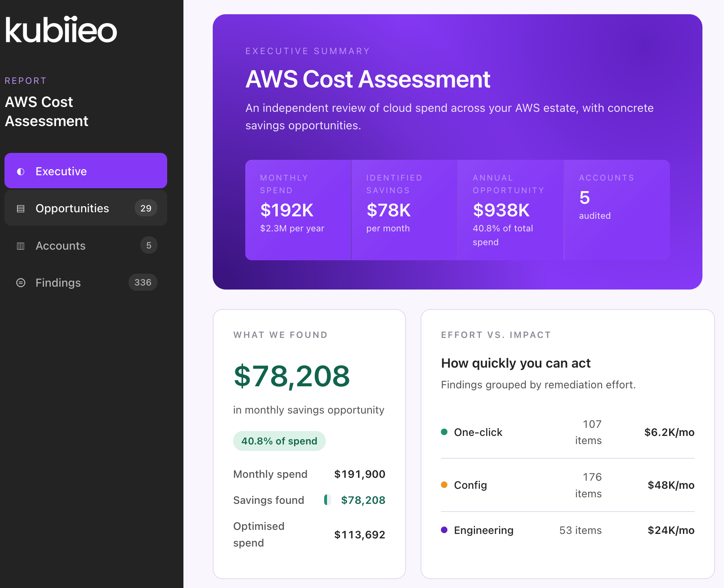Click the Findings circle icon
Image resolution: width=724 pixels, height=588 pixels.
[x=21, y=283]
